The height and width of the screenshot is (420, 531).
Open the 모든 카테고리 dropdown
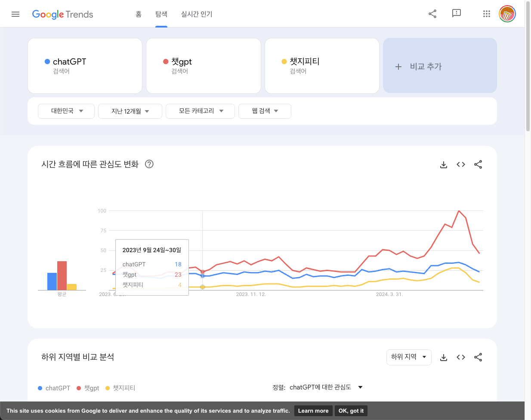coord(200,111)
